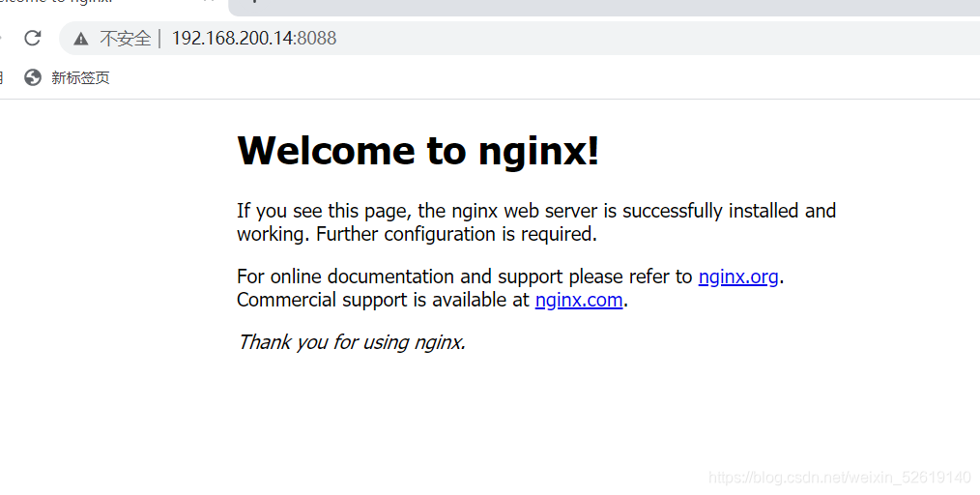Open the 新标签页 bookmark globe icon
Viewport: 980px width, 495px height.
(x=33, y=77)
